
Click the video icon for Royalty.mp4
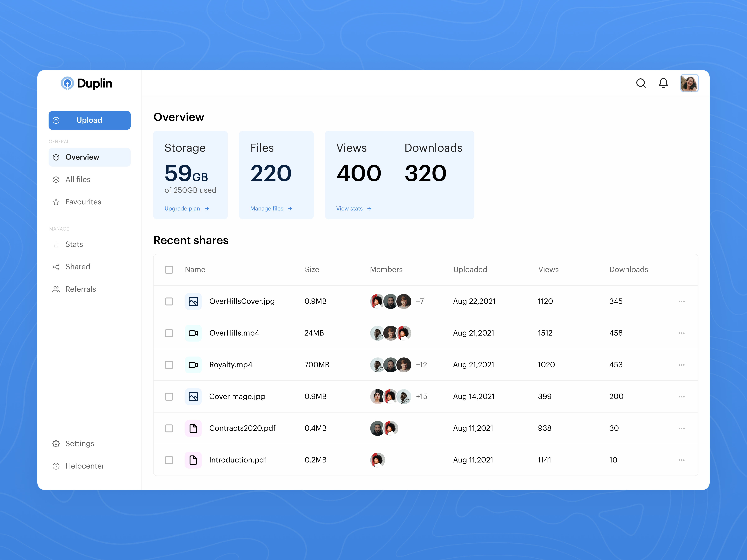point(193,365)
